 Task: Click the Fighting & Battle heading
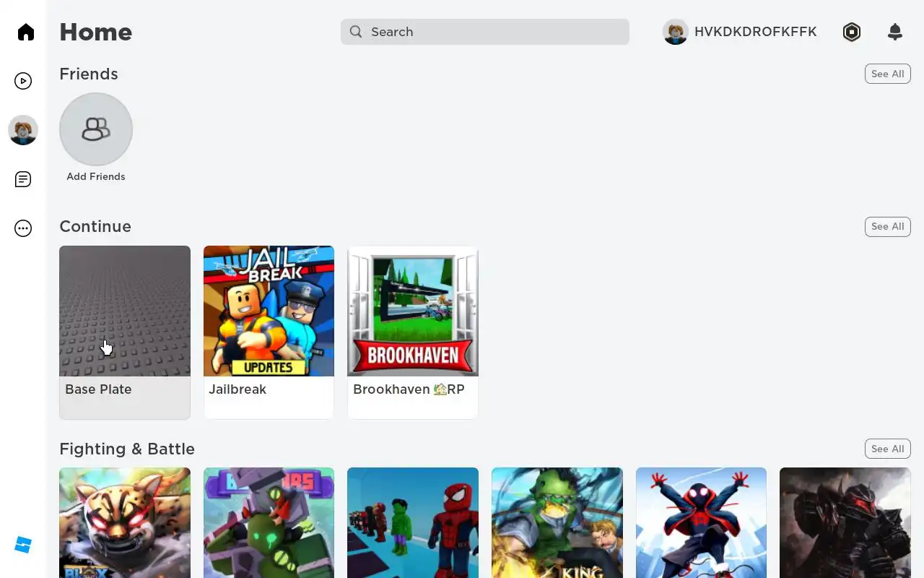tap(127, 449)
